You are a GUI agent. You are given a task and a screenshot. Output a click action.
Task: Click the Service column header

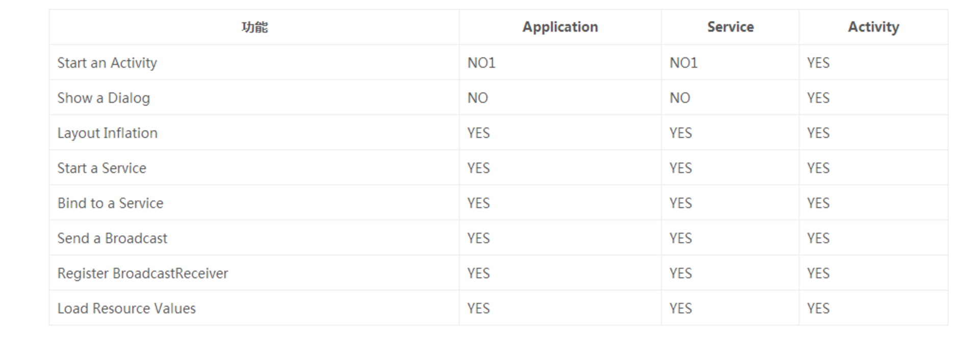(x=730, y=27)
